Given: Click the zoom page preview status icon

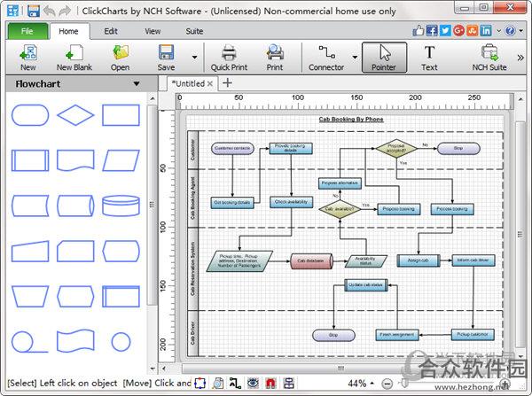Looking at the screenshot, I should [x=217, y=383].
